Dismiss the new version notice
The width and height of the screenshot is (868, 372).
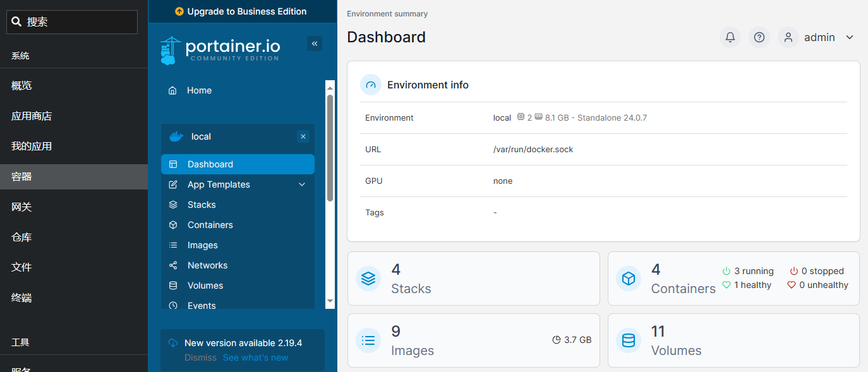[x=200, y=357]
